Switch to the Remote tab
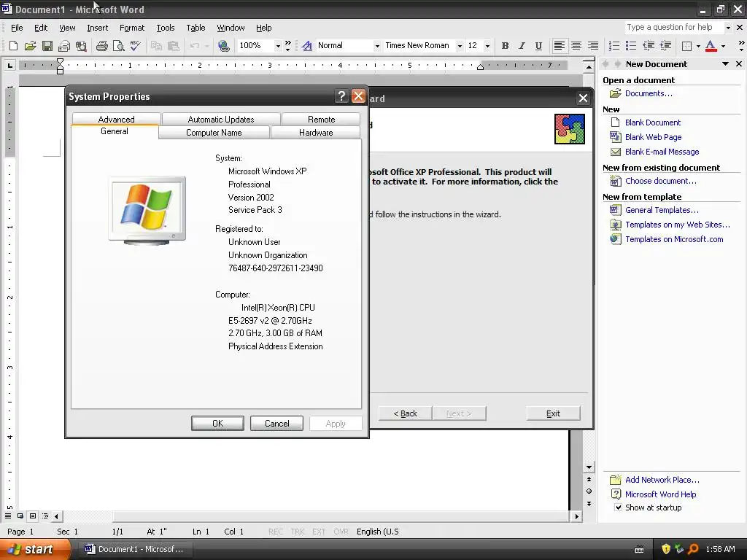Viewport: 747px width, 560px height. pyautogui.click(x=321, y=119)
